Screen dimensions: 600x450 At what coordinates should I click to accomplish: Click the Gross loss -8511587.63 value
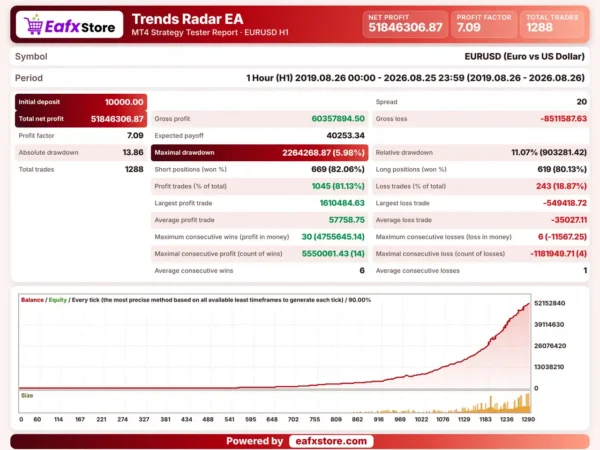click(x=563, y=119)
